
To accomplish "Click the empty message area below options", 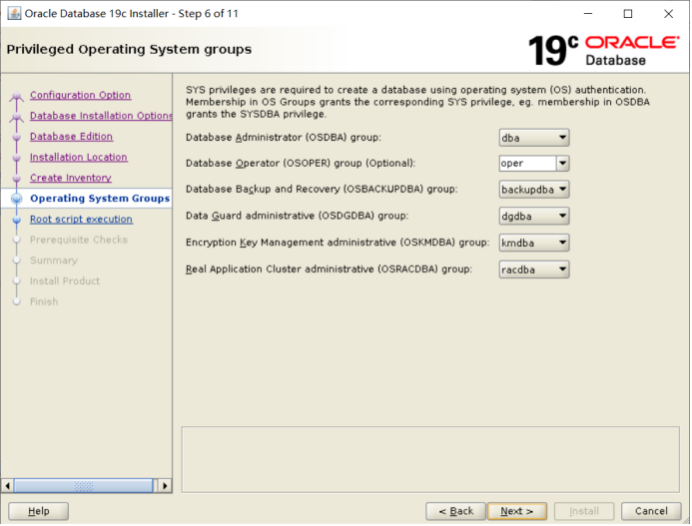I will 430,459.
